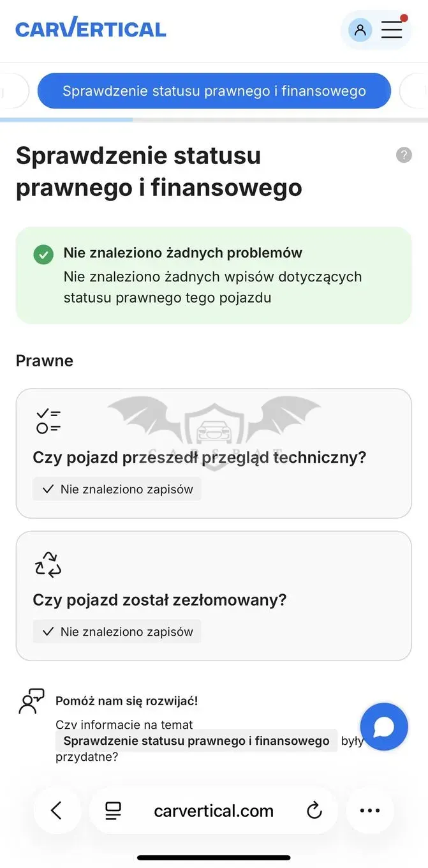This screenshot has width=428, height=868.
Task: Click the browser tabs/reader icon
Action: 113,811
